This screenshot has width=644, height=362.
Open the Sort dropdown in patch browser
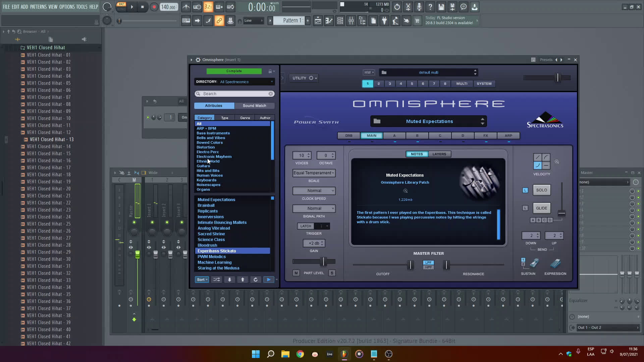click(x=202, y=280)
